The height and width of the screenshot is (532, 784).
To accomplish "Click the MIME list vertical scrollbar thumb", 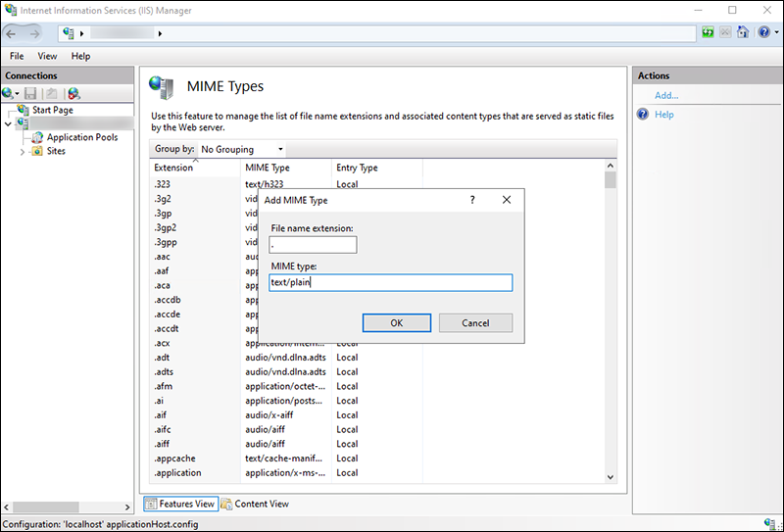I will click(610, 180).
